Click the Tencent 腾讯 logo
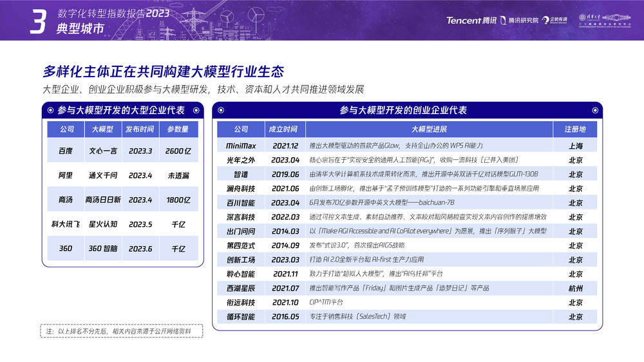 pos(471,20)
